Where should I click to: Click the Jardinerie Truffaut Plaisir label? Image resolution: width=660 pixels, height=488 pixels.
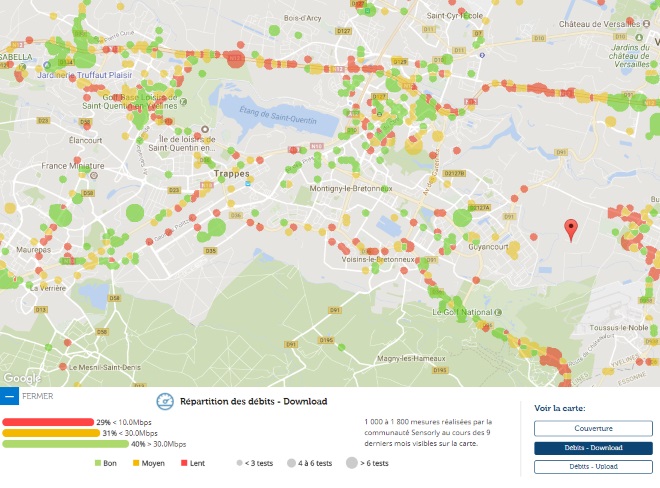(85, 75)
